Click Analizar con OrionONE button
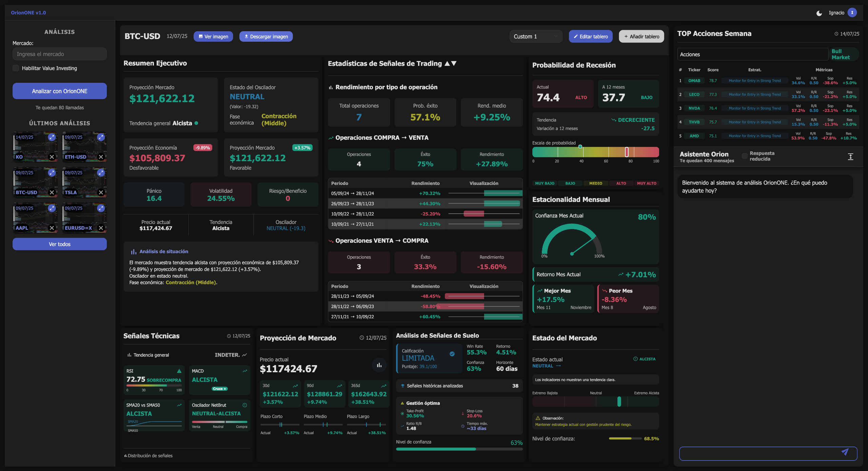Screen dimensions: 868x471 point(60,91)
